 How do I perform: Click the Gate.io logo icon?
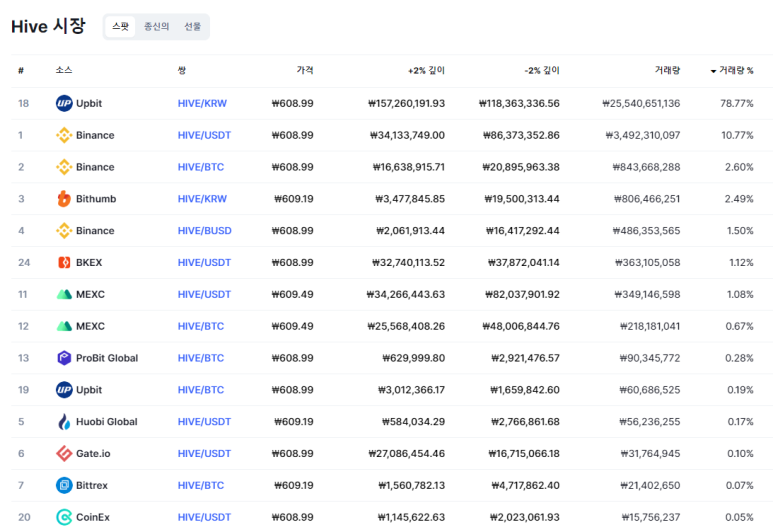pyautogui.click(x=64, y=453)
